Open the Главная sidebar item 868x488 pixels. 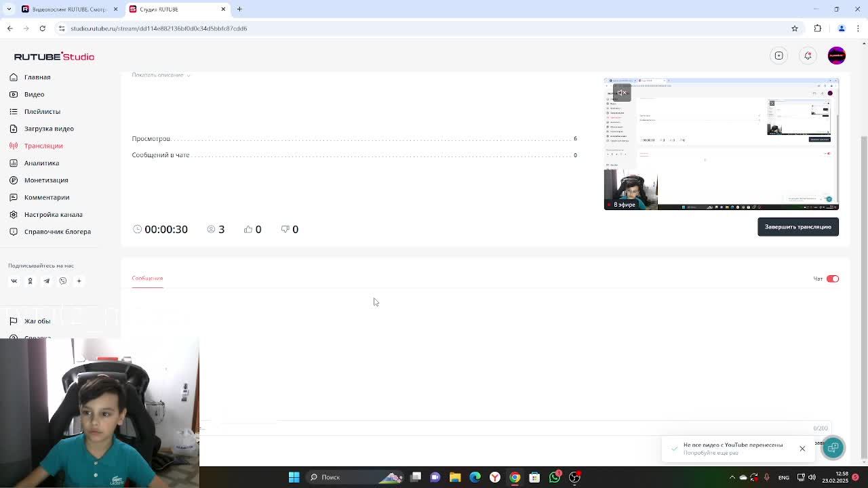(31, 77)
